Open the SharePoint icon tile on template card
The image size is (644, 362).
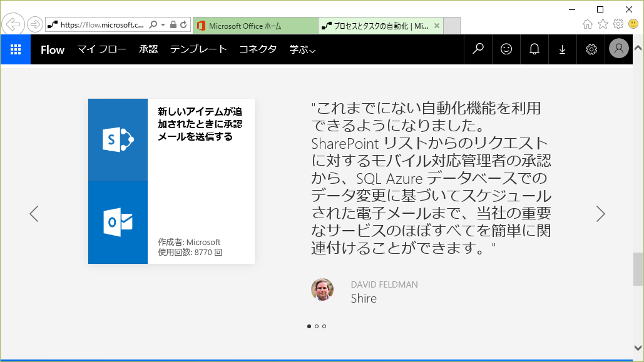click(118, 140)
